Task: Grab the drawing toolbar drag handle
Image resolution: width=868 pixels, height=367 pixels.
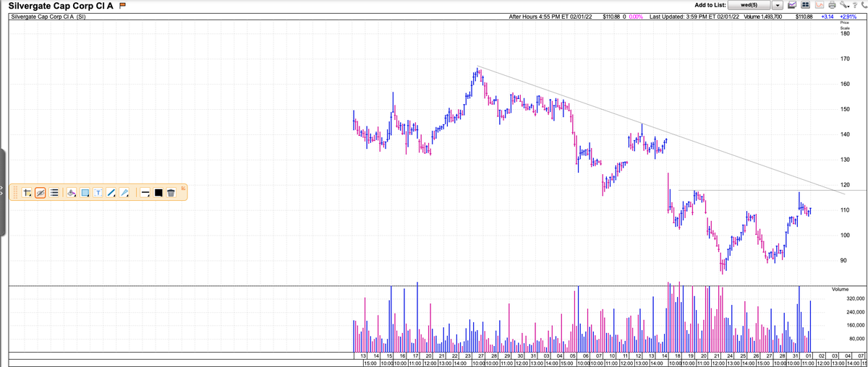Action: [x=15, y=193]
